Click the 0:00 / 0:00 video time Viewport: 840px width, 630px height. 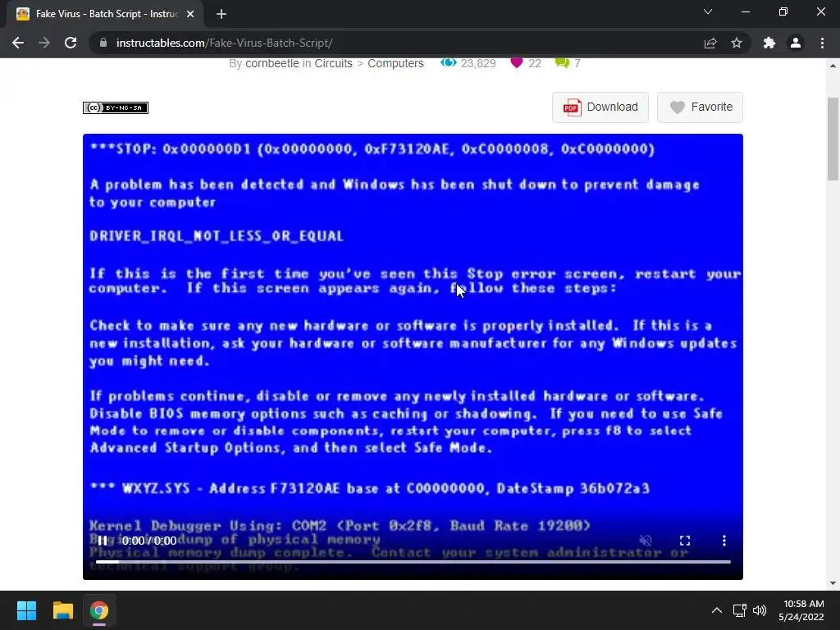tap(149, 541)
